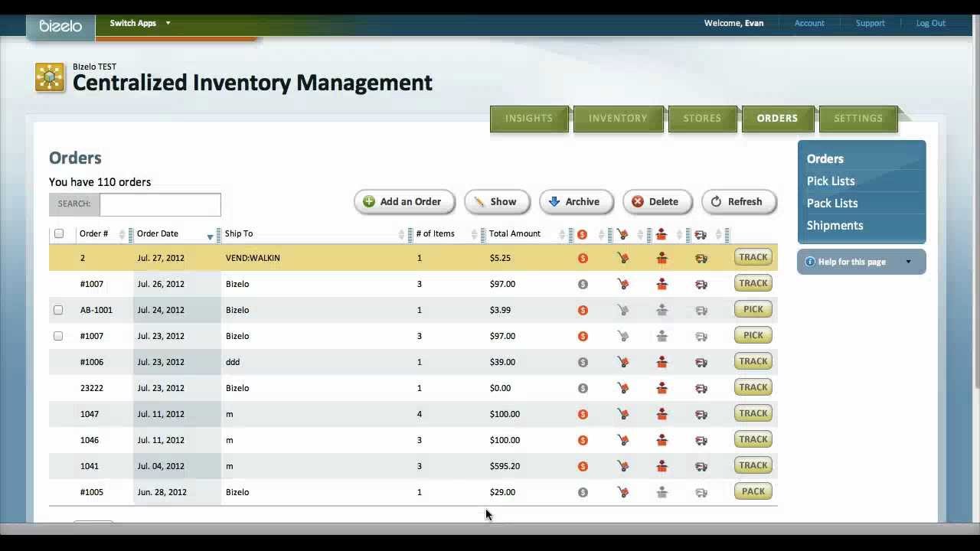Click payment icon in 1041 row
This screenshot has height=551, width=980.
click(x=583, y=467)
